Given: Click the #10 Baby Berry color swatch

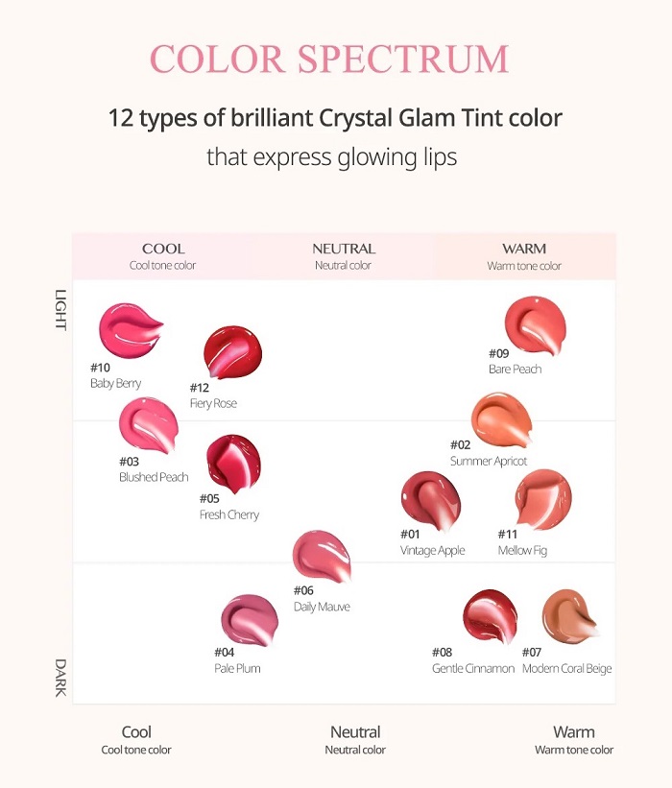Looking at the screenshot, I should (x=131, y=330).
